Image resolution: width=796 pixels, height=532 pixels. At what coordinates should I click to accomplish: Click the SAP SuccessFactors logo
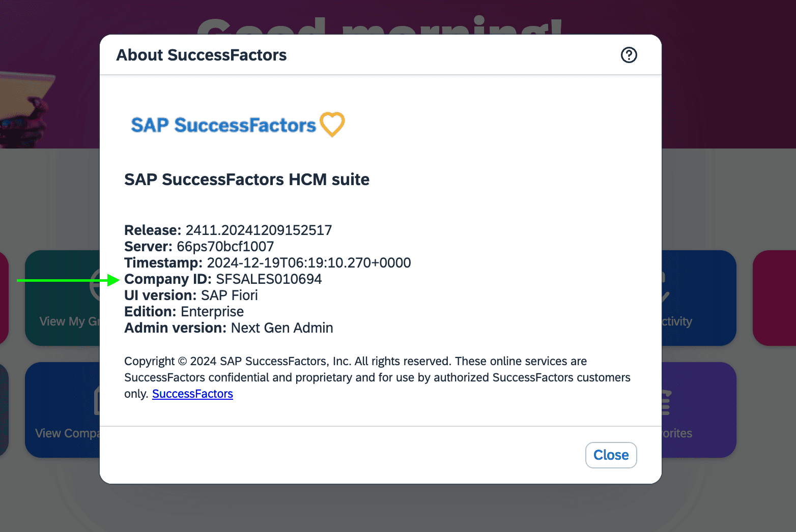pos(238,125)
